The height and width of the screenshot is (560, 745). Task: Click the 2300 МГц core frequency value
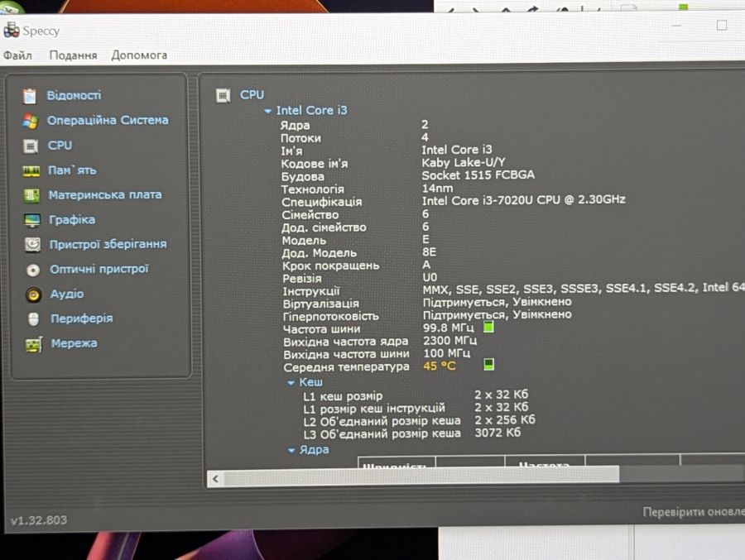point(450,341)
